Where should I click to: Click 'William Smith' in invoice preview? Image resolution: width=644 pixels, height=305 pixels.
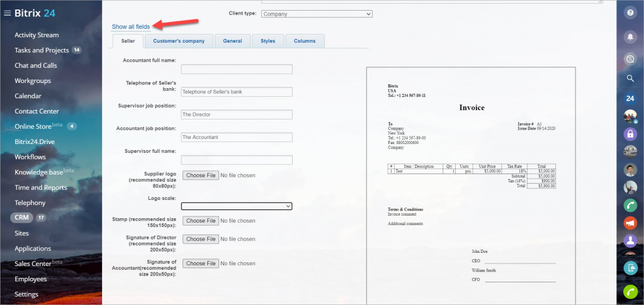(484, 270)
